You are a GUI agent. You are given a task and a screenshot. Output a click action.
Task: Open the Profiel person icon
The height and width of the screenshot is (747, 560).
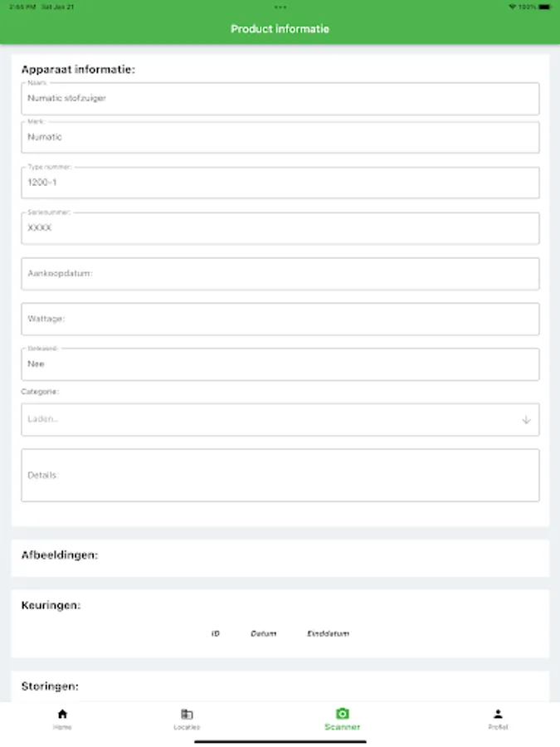coord(498,714)
